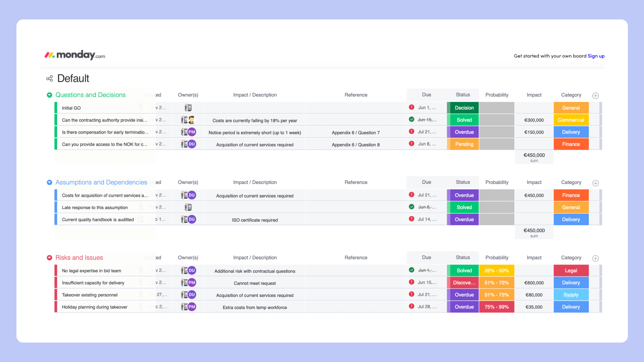This screenshot has width=644, height=362.
Task: Click green checkmark on contracting authority row
Action: [x=412, y=119]
